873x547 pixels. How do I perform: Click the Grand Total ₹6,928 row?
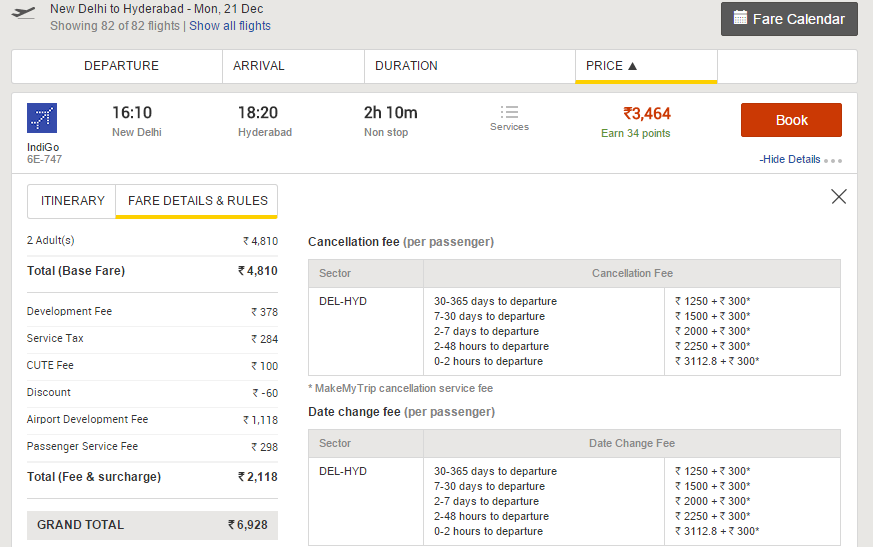(x=153, y=525)
